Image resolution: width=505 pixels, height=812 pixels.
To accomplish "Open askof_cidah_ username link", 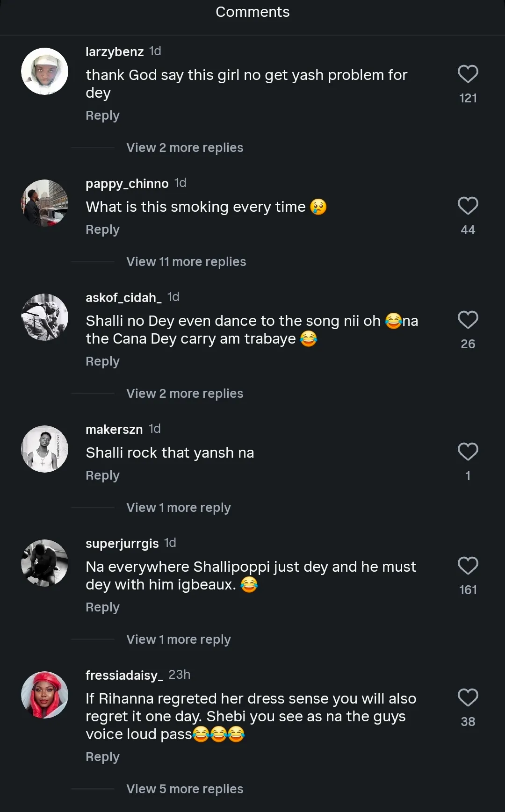I will (x=123, y=297).
